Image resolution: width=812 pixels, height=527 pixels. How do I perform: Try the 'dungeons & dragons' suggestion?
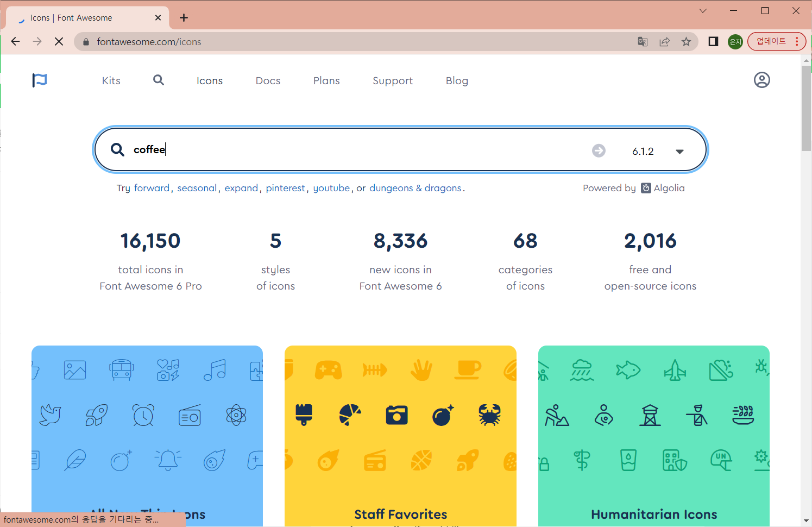click(x=416, y=189)
